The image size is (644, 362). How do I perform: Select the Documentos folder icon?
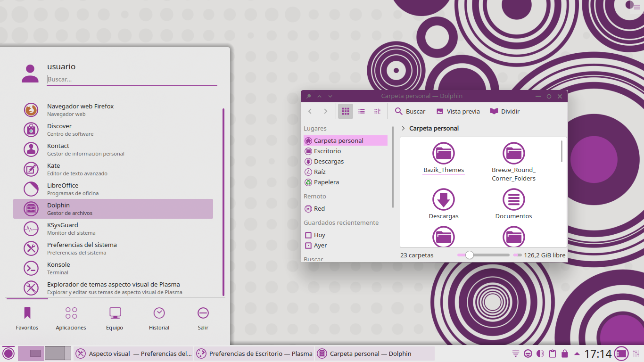point(514,199)
